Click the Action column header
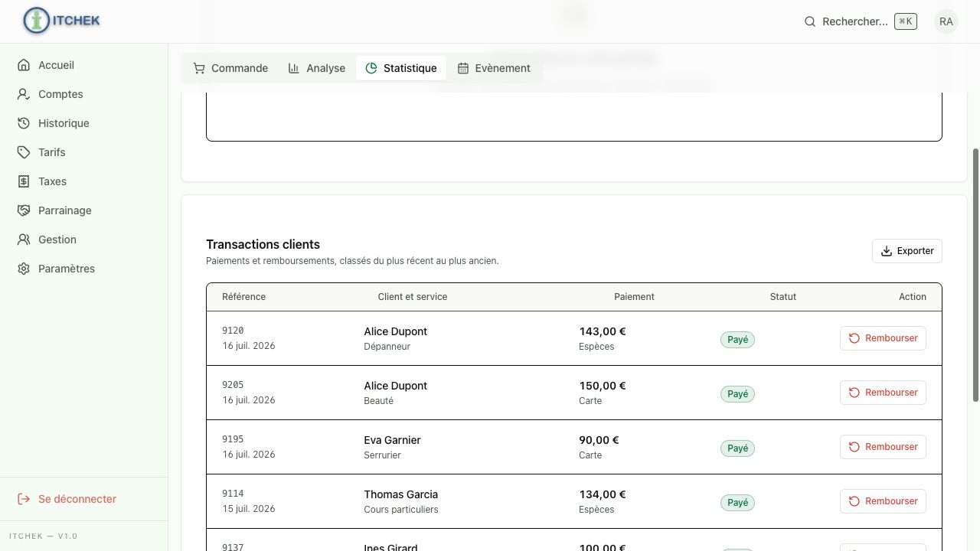 click(x=913, y=297)
